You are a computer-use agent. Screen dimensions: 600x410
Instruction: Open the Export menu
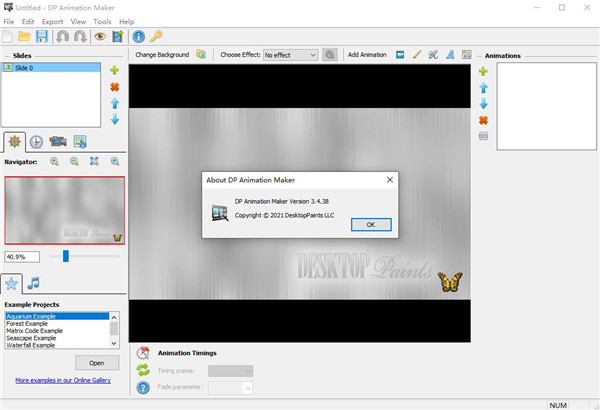point(52,21)
